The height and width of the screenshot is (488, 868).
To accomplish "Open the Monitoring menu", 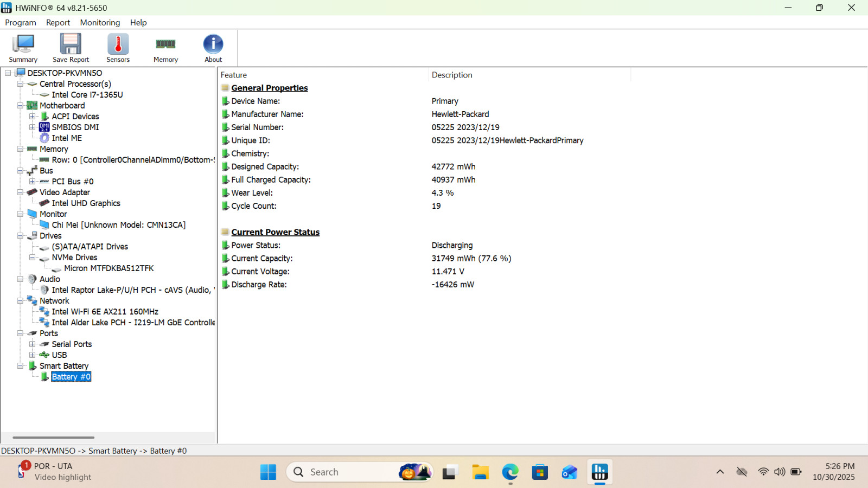I will click(x=100, y=23).
